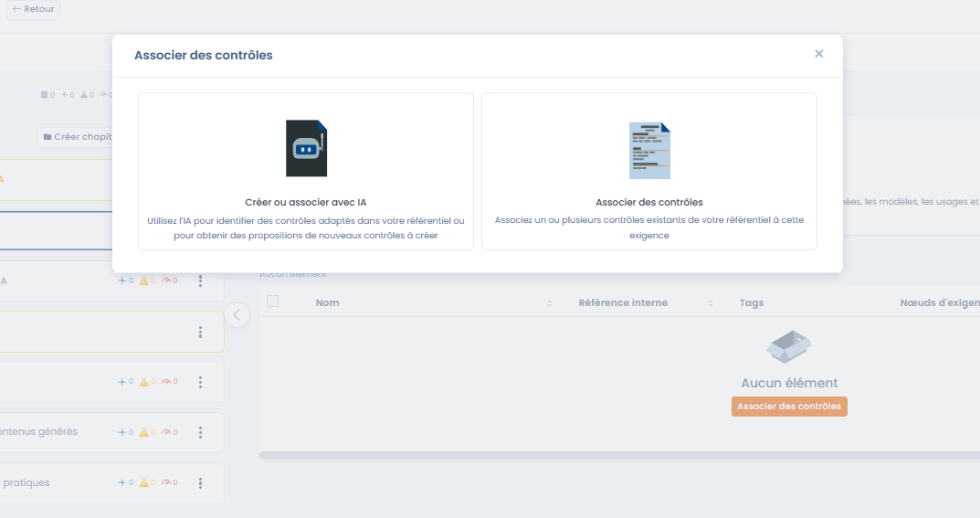Sort by Référence interne column arrows
The image size is (980, 518).
coord(710,303)
